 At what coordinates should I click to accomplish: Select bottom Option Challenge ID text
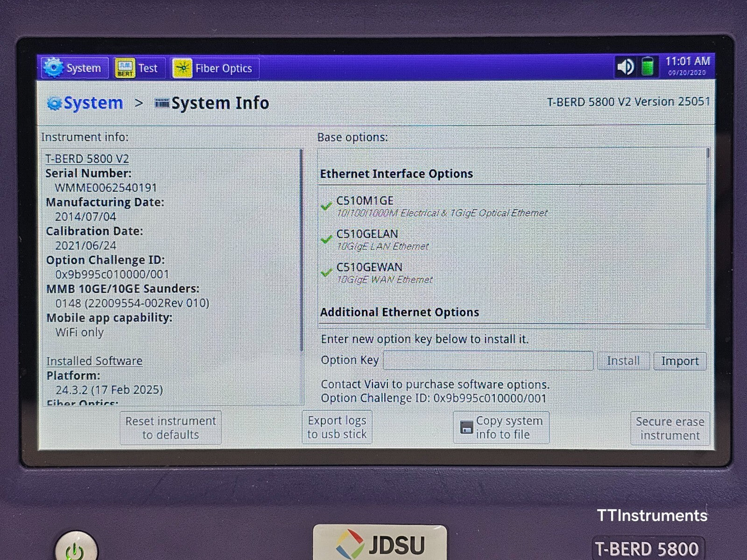[x=433, y=398]
